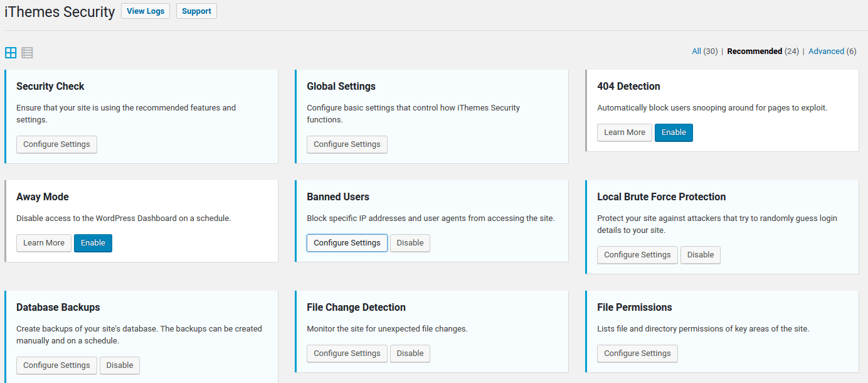This screenshot has width=868, height=383.
Task: Configure Settings for File Permissions
Action: tap(637, 353)
